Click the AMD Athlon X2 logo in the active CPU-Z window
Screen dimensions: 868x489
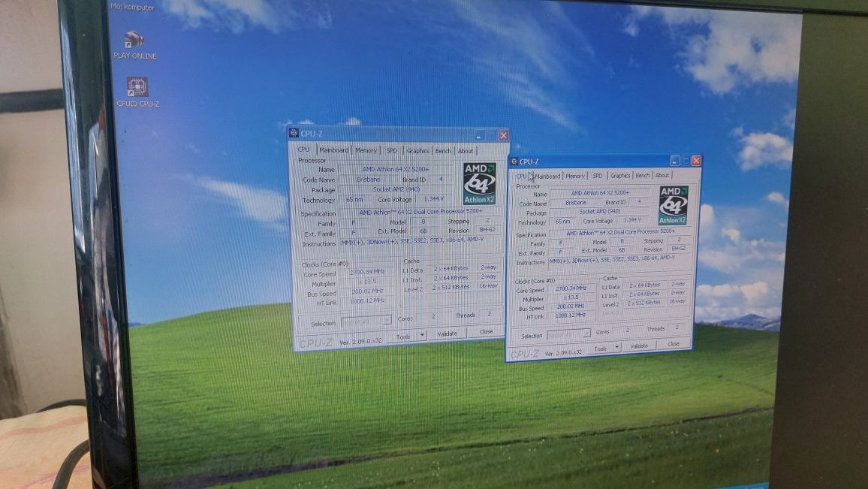[x=673, y=206]
